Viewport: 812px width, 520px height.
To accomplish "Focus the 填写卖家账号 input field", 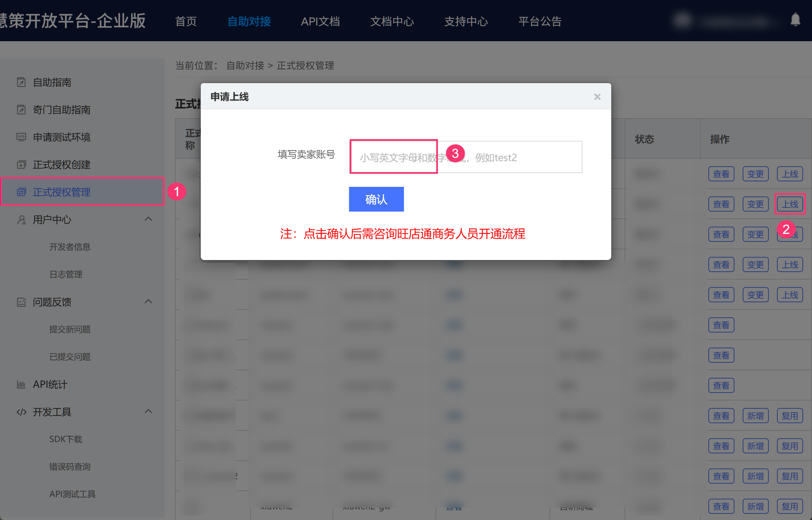I will point(515,157).
